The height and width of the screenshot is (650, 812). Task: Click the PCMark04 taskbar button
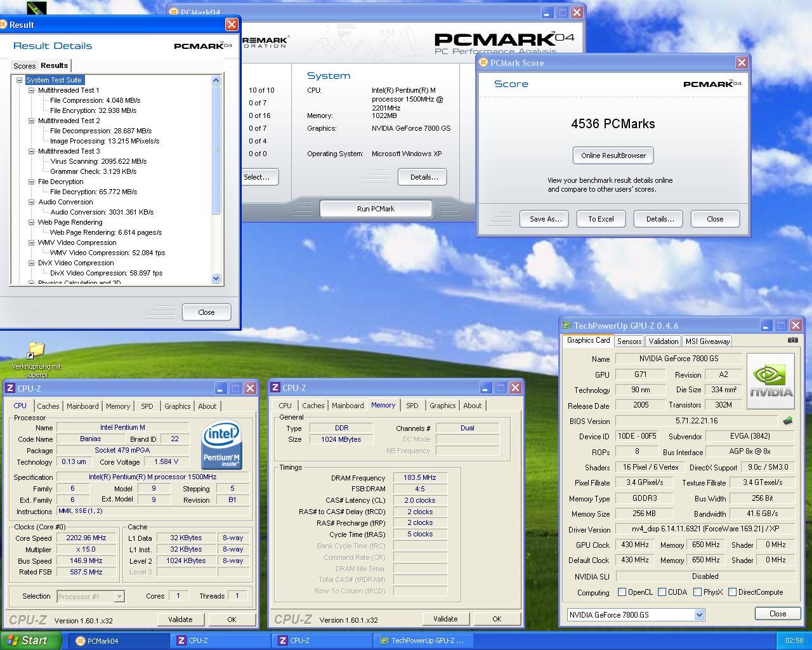pyautogui.click(x=118, y=640)
